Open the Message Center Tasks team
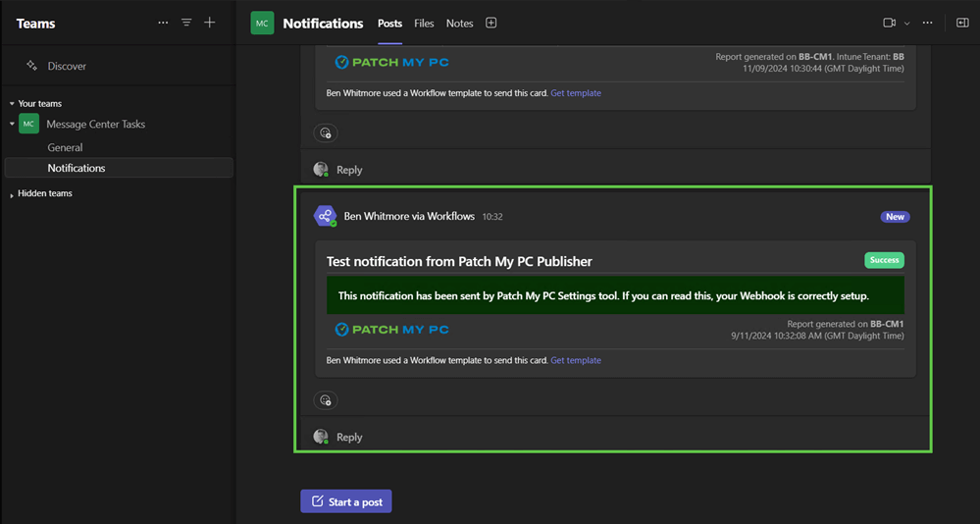Screen dimensions: 980x524 tap(95, 124)
